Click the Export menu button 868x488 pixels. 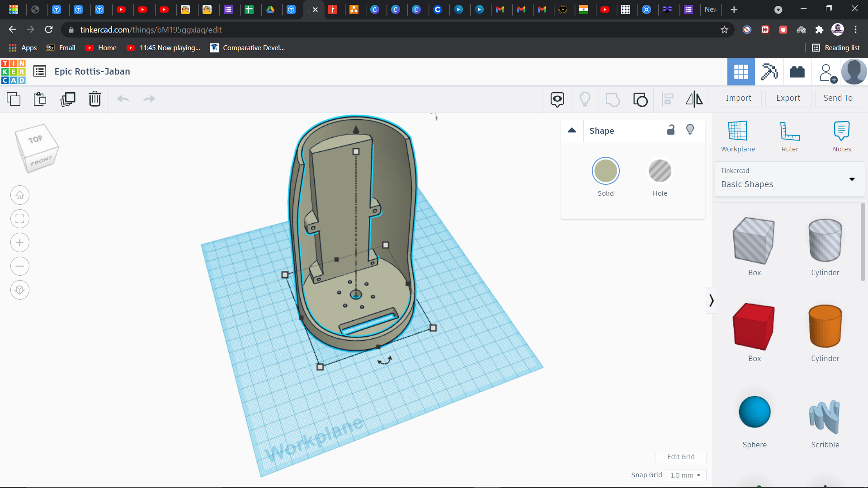(x=788, y=98)
